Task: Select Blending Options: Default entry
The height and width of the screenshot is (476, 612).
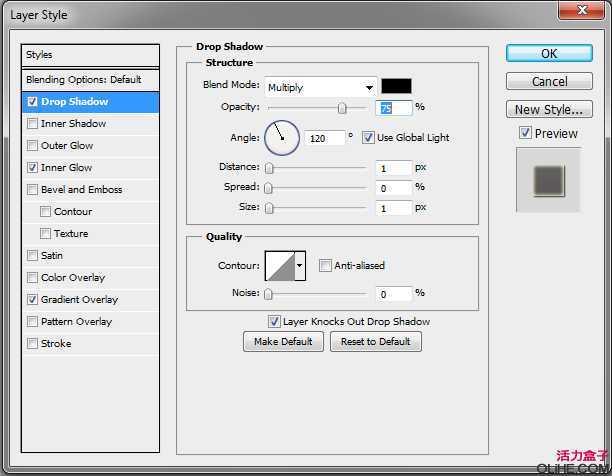Action: [x=90, y=80]
